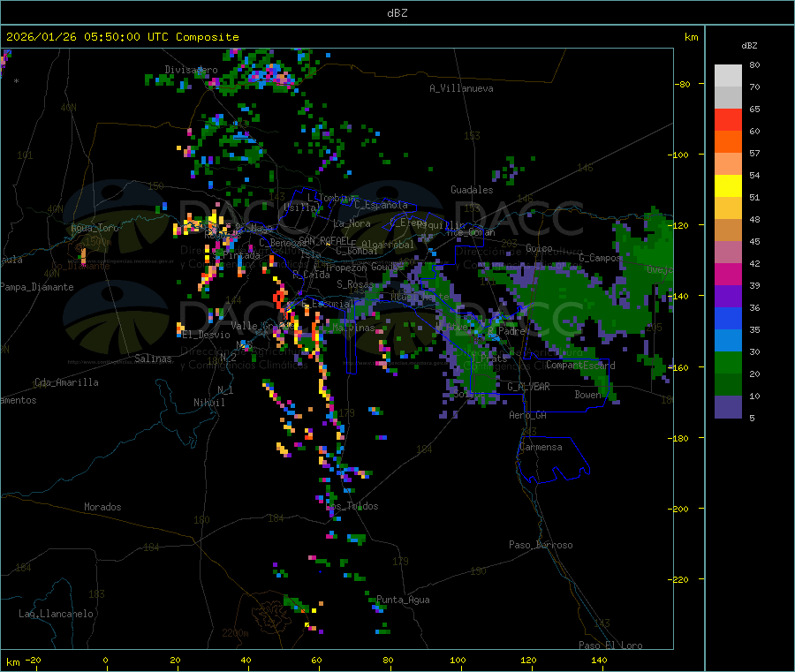Click the R_Padre location label
This screenshot has height=672, width=795.
click(506, 331)
